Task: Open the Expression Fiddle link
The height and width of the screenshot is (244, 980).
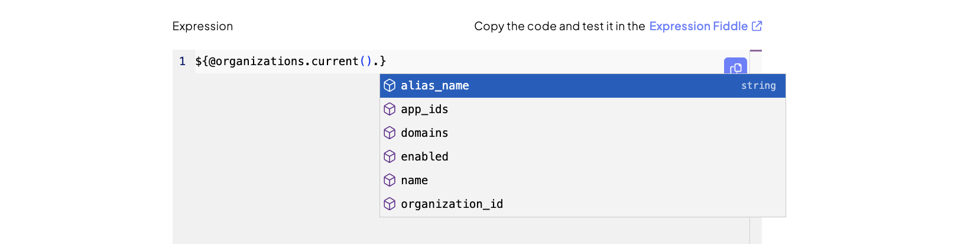Action: coord(698,26)
